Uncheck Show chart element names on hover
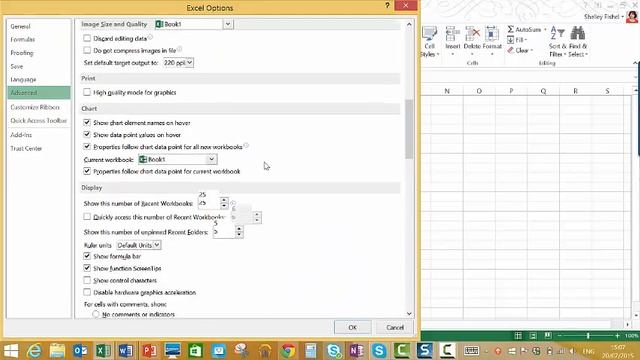 (x=87, y=122)
